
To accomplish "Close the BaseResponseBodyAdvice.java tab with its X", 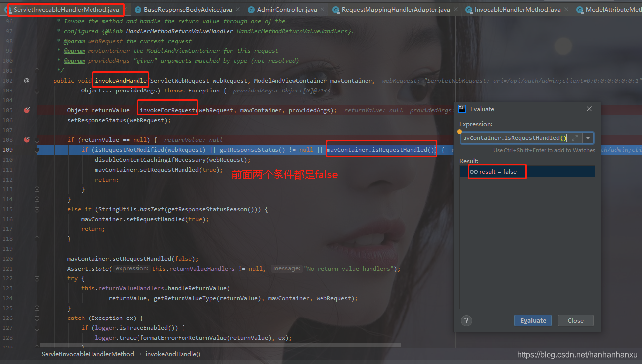I will pos(237,10).
